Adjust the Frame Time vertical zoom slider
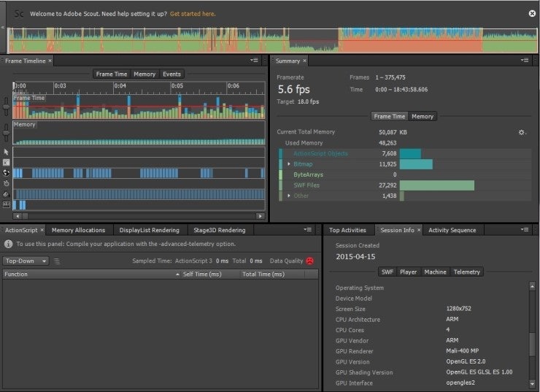540x392 pixels. point(7,107)
